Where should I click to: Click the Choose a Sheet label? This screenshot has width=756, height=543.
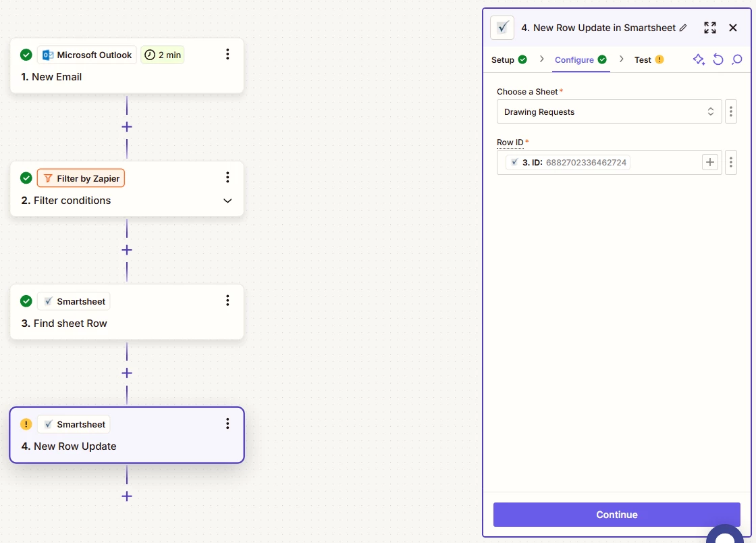[527, 92]
